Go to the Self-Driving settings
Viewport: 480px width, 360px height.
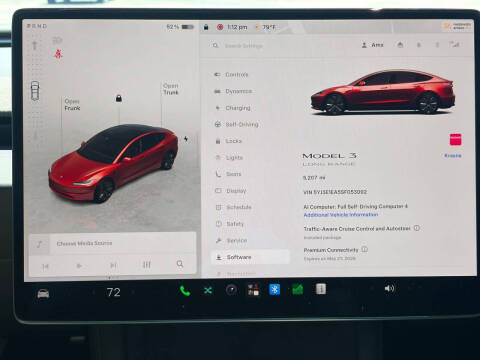click(237, 124)
